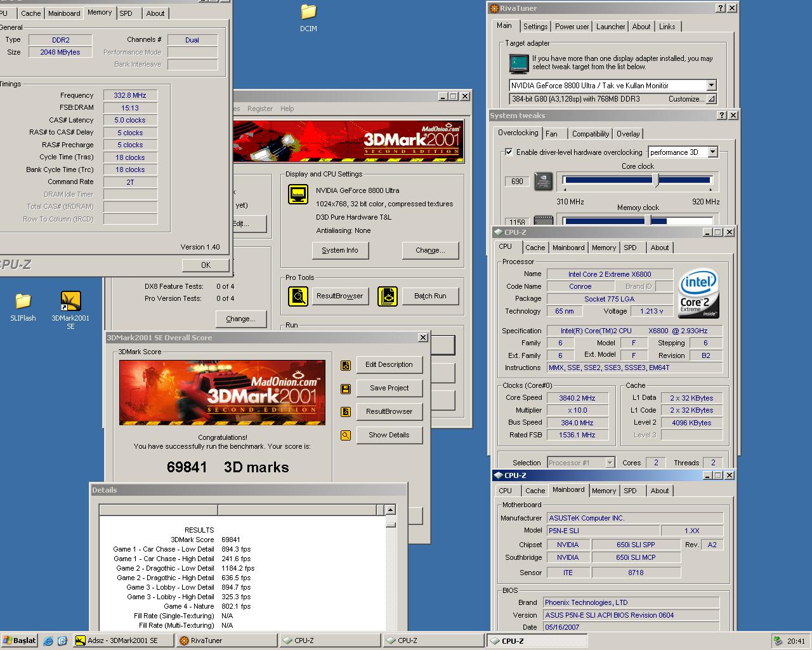Click the Show Details button
The height and width of the screenshot is (650, 812).
389,435
